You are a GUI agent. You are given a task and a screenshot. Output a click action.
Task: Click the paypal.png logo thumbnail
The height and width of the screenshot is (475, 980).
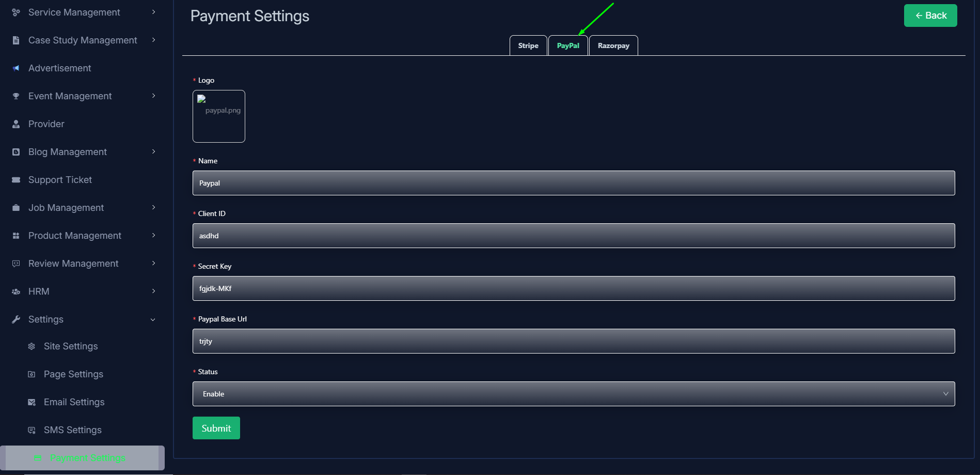tap(219, 116)
